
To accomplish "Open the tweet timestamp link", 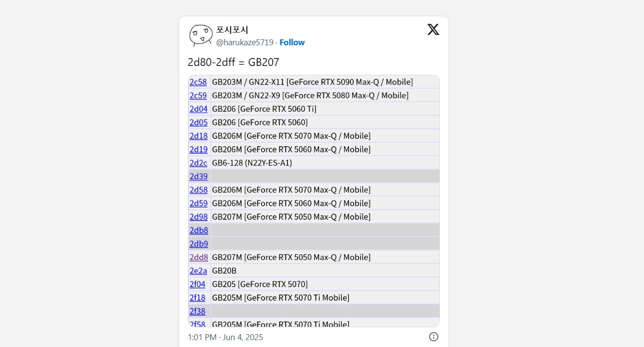I will click(225, 337).
